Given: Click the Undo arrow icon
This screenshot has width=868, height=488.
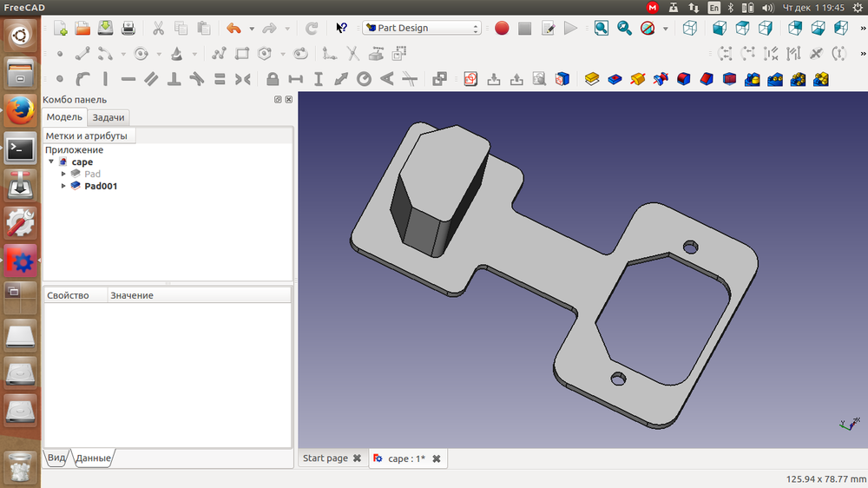Looking at the screenshot, I should tap(233, 28).
